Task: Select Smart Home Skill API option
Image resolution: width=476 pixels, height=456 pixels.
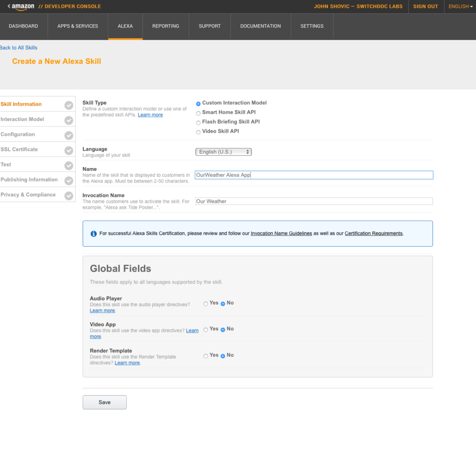Action: point(198,114)
